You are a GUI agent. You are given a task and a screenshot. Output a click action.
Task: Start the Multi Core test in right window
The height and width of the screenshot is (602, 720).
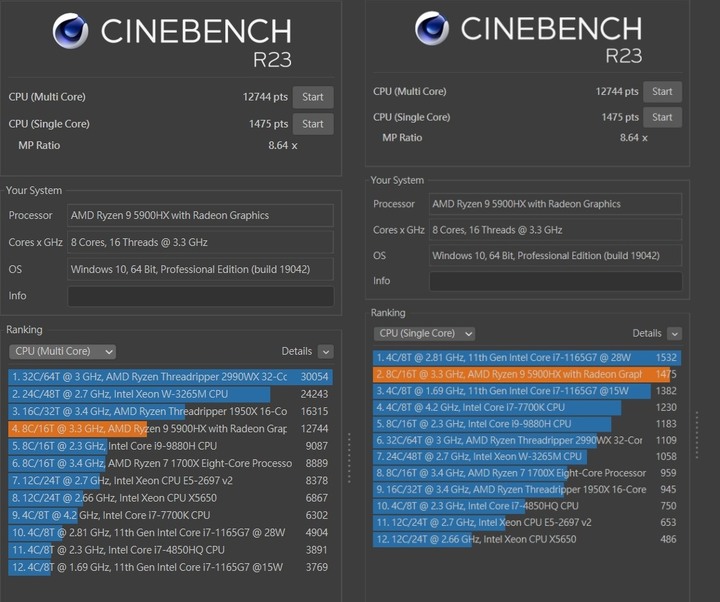click(x=662, y=91)
